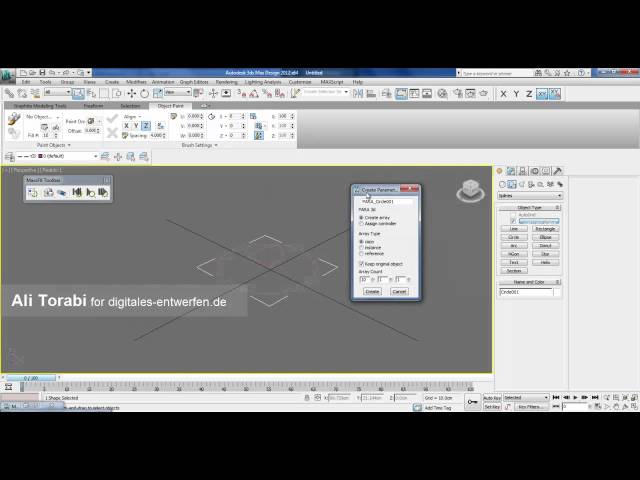Click the time slider handle 0/100

point(31,378)
